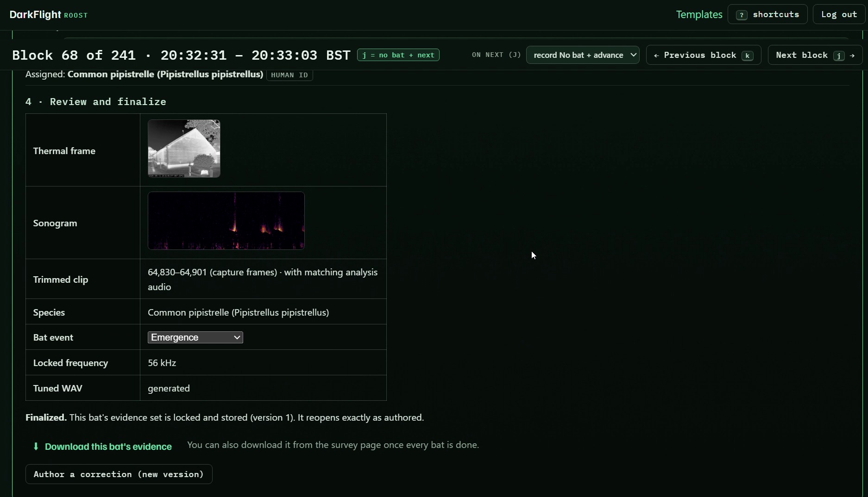
Task: Open the Templates link
Action: tap(699, 14)
